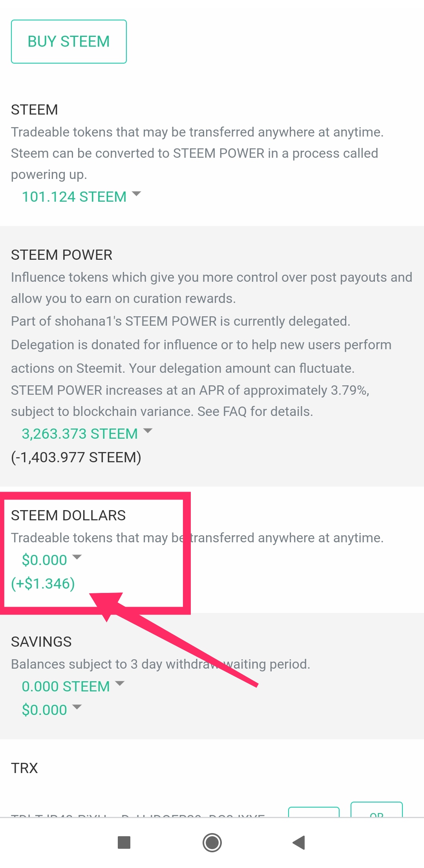424x868 pixels.
Task: Tap the shohana1's STEEM POWER delegated notice
Action: point(181,321)
